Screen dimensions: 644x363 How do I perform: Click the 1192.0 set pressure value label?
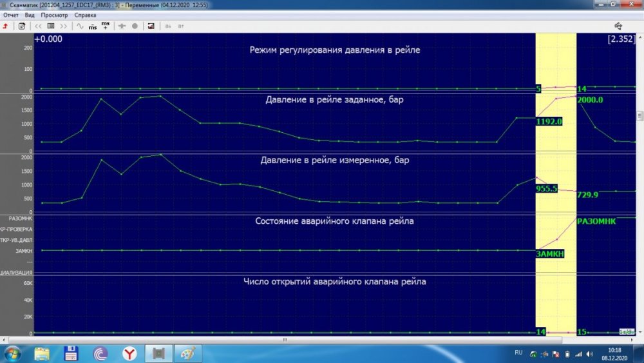[x=549, y=121]
